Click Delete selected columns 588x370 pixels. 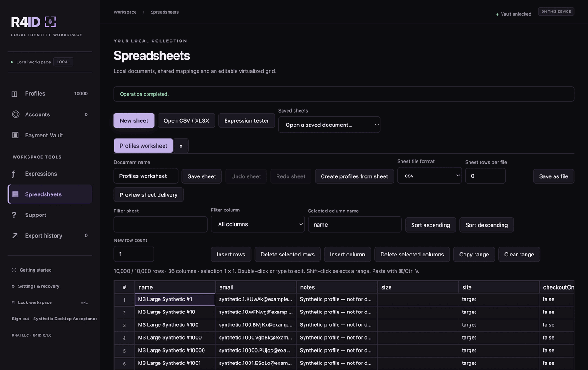[x=412, y=254]
